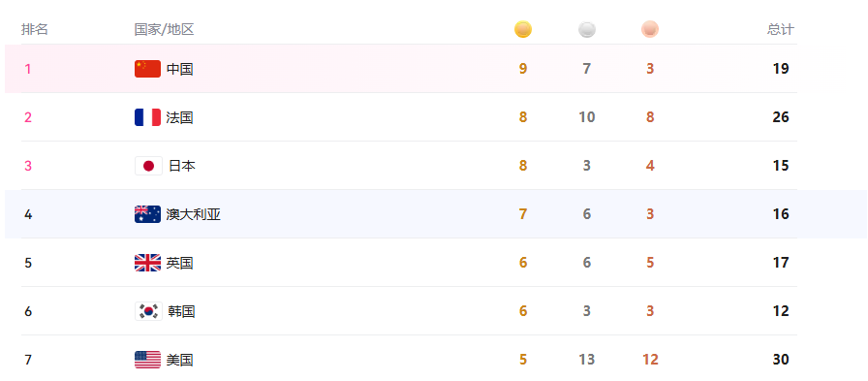868x381 pixels.
Task: Select the 排名 column header
Action: pos(35,29)
